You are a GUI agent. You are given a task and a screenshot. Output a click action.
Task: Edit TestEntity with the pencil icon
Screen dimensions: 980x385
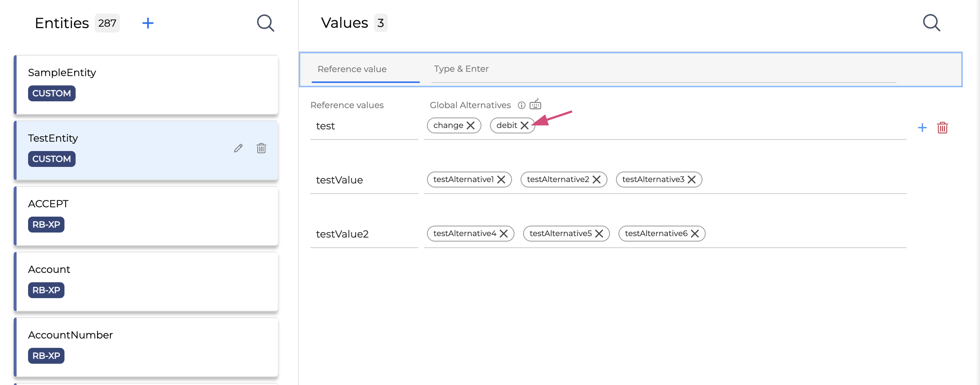(x=238, y=148)
